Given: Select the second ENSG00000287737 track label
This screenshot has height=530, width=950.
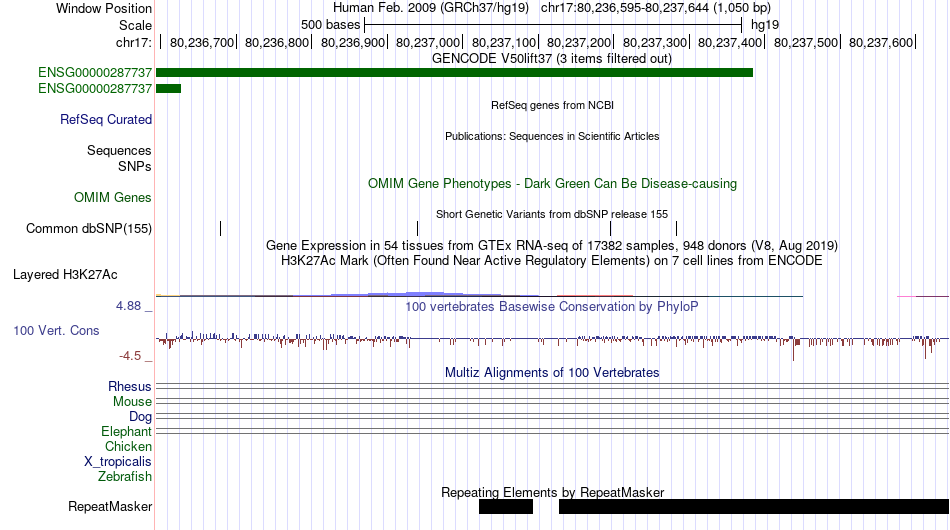Looking at the screenshot, I should coord(95,88).
